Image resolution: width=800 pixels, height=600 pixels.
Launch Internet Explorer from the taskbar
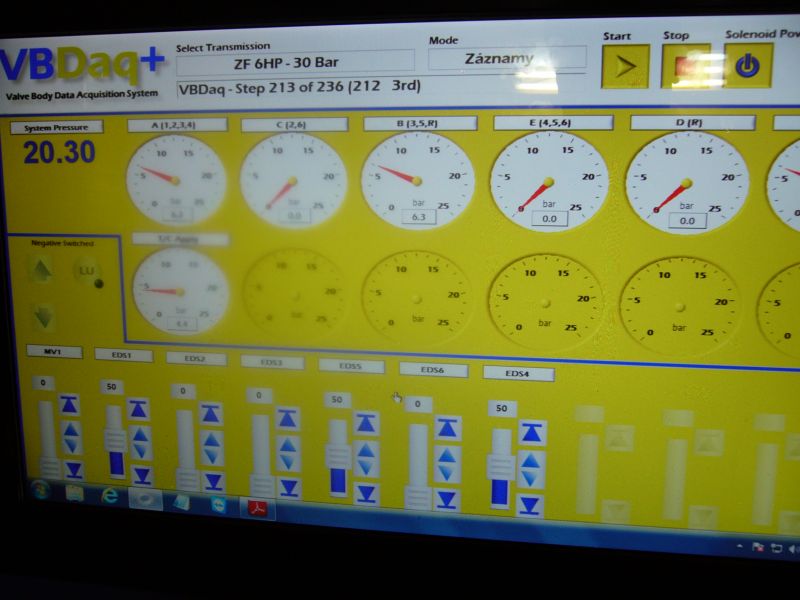tap(109, 495)
